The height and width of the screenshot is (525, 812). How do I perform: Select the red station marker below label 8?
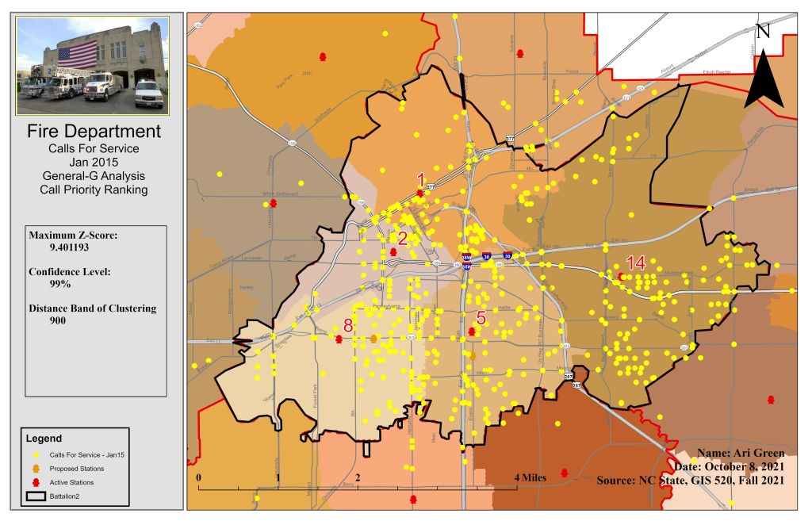[339, 339]
